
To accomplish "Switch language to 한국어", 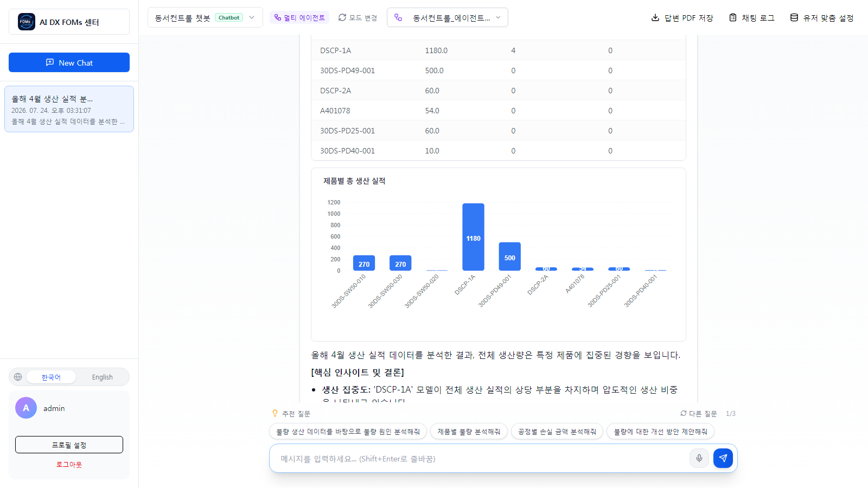I will click(x=51, y=377).
